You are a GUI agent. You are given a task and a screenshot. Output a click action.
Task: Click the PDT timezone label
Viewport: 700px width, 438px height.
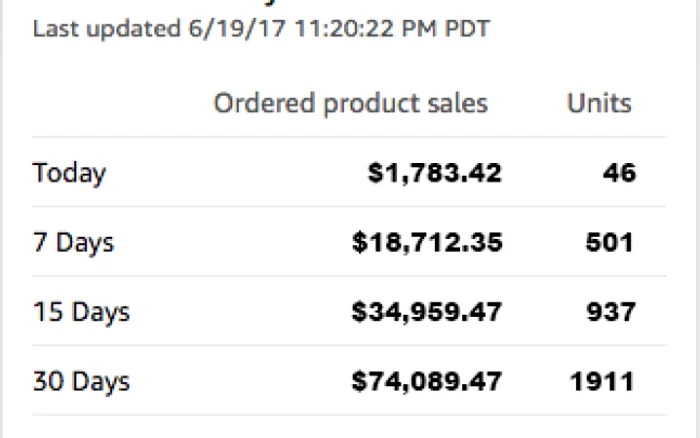(x=467, y=29)
